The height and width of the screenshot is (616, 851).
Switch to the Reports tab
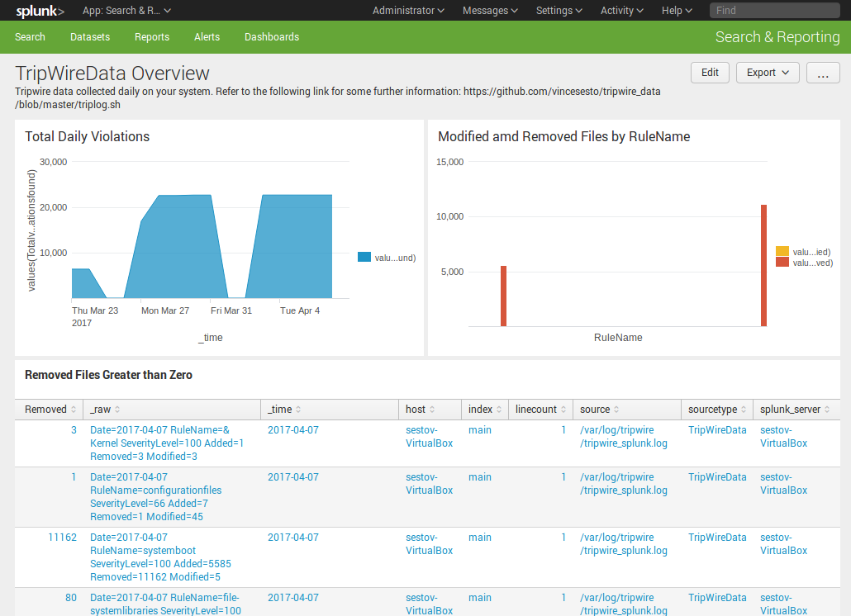click(x=151, y=36)
